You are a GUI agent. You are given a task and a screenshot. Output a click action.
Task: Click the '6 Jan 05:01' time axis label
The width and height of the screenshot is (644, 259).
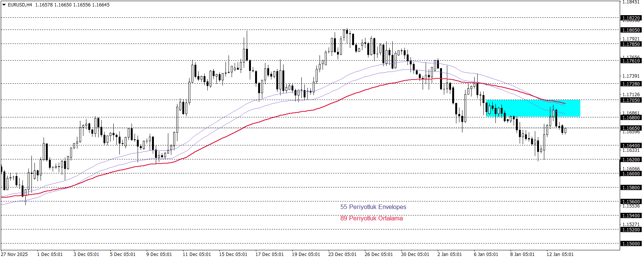click(486, 254)
